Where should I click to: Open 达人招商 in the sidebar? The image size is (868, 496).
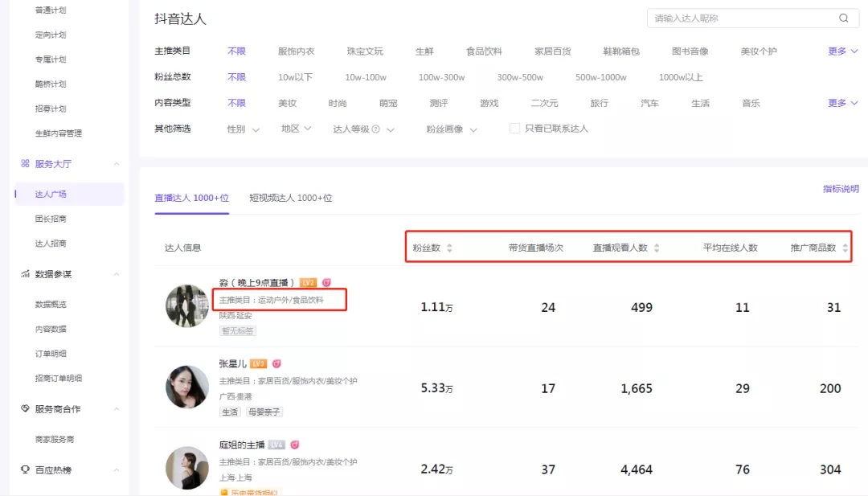[x=51, y=243]
